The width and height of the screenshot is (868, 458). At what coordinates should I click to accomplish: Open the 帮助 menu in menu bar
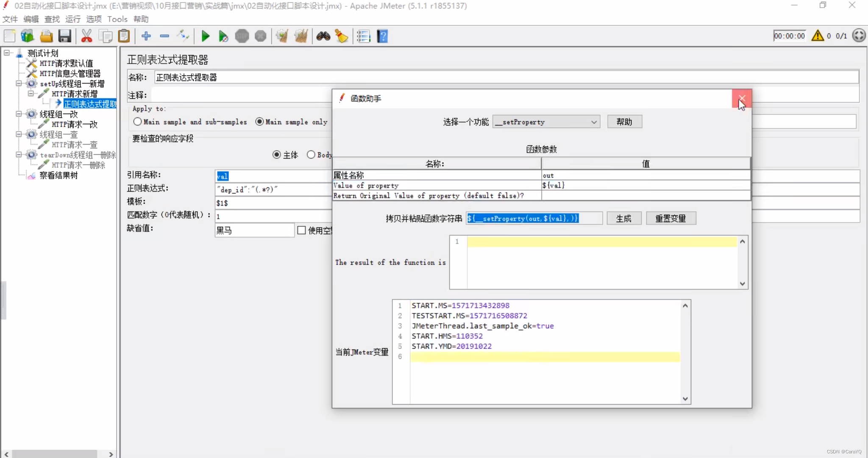coord(141,19)
